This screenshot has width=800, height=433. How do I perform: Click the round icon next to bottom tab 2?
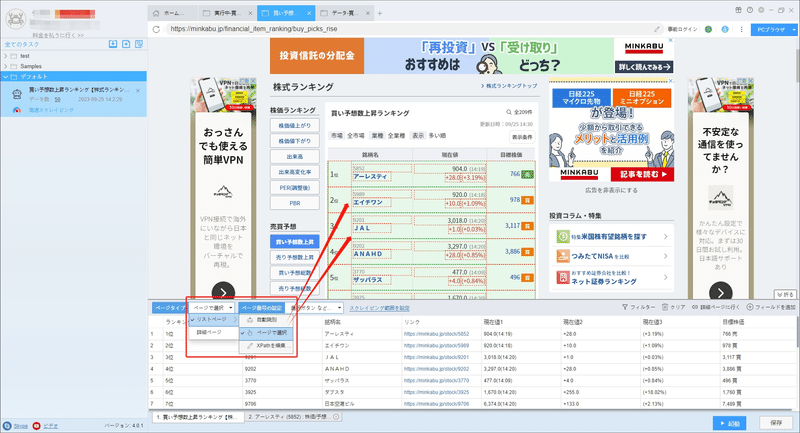336,417
